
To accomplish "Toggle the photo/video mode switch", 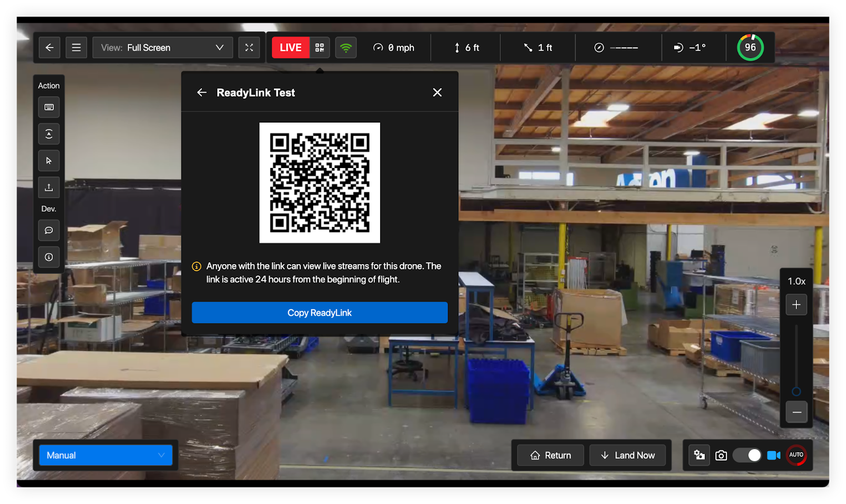I will click(747, 455).
